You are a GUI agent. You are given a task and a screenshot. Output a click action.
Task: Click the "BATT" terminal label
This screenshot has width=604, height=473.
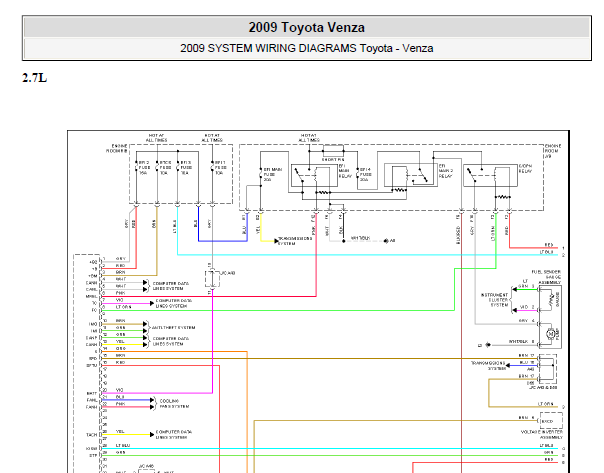pos(92,394)
